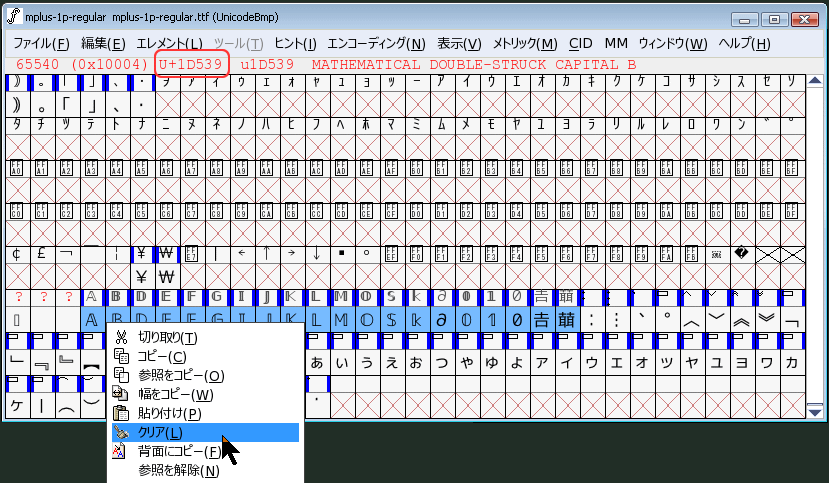Choose クリア(L) in the context menu
Screen dimensions: 829x483
(x=205, y=432)
